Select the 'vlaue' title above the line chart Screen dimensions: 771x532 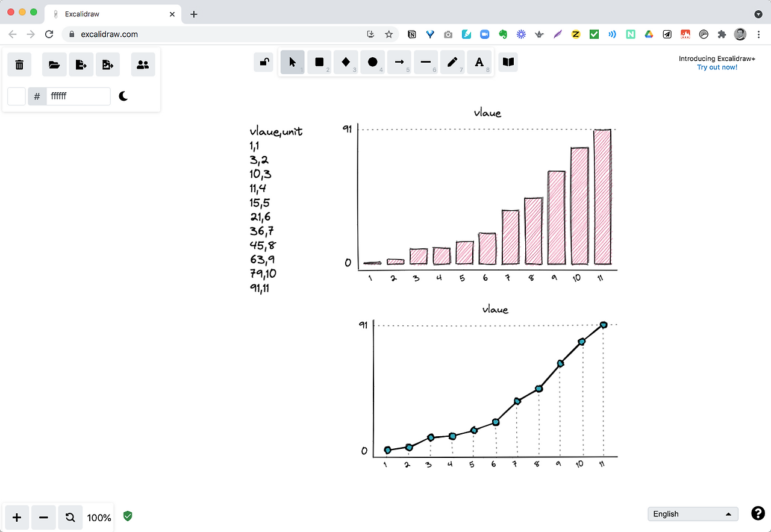click(495, 310)
